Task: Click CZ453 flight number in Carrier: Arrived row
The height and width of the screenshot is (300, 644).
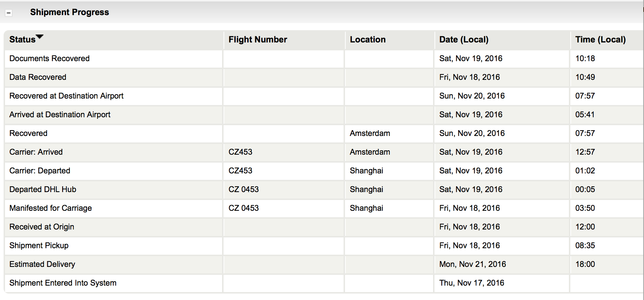Action: click(240, 152)
